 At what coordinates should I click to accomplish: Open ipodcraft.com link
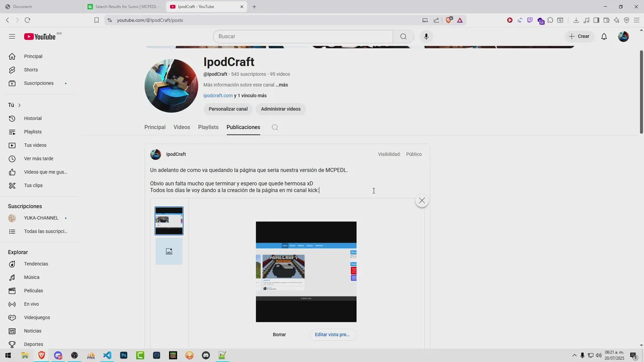218,96
